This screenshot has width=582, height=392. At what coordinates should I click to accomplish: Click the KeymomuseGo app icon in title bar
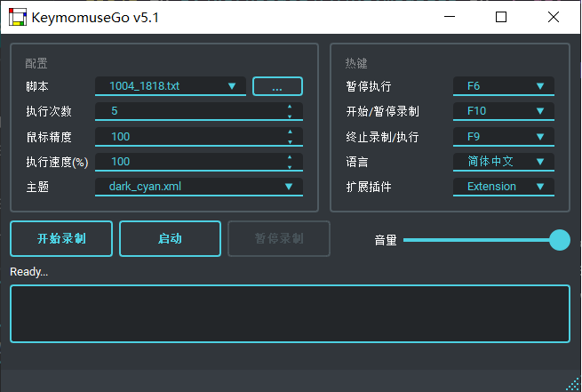(x=18, y=17)
